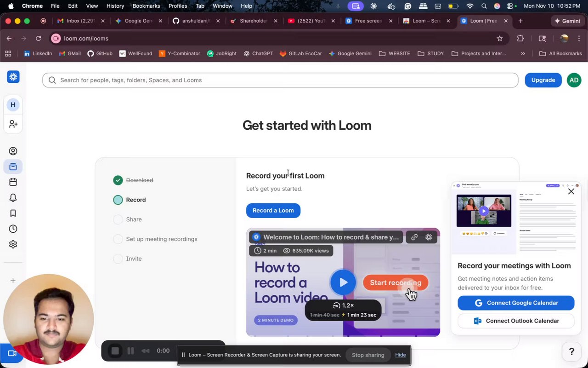This screenshot has width=588, height=368.
Task: Reload the Loom page
Action: 39,39
